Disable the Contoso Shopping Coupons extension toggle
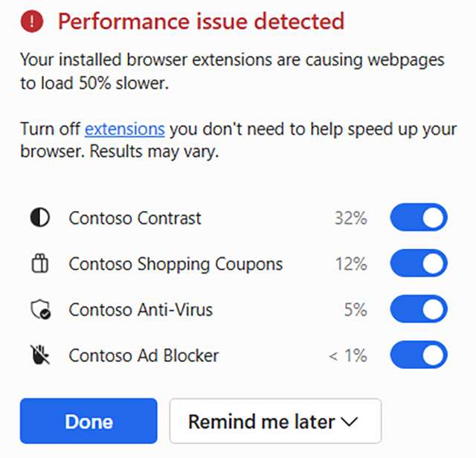This screenshot has height=458, width=476. pyautogui.click(x=419, y=264)
